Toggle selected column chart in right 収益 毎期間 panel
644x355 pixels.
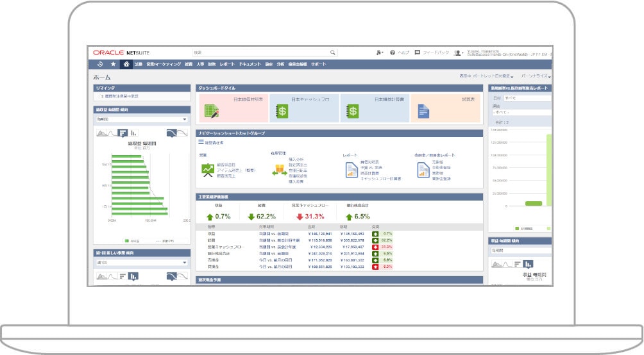pyautogui.click(x=528, y=264)
